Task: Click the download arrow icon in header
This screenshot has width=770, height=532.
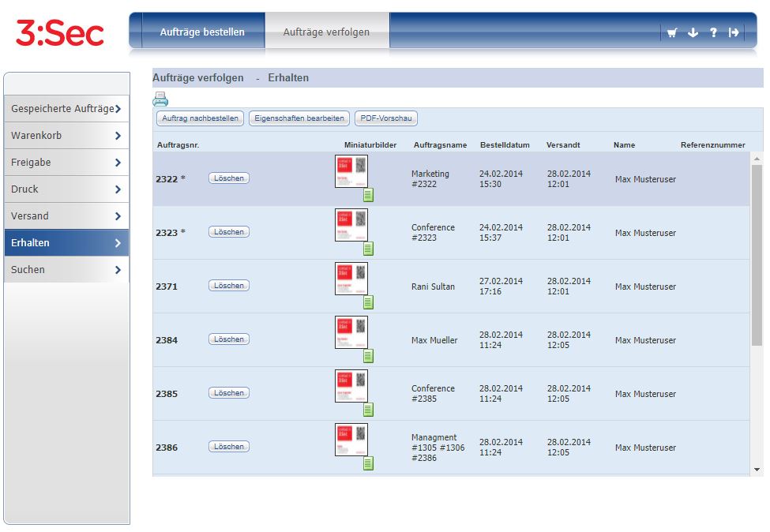Action: 693,32
